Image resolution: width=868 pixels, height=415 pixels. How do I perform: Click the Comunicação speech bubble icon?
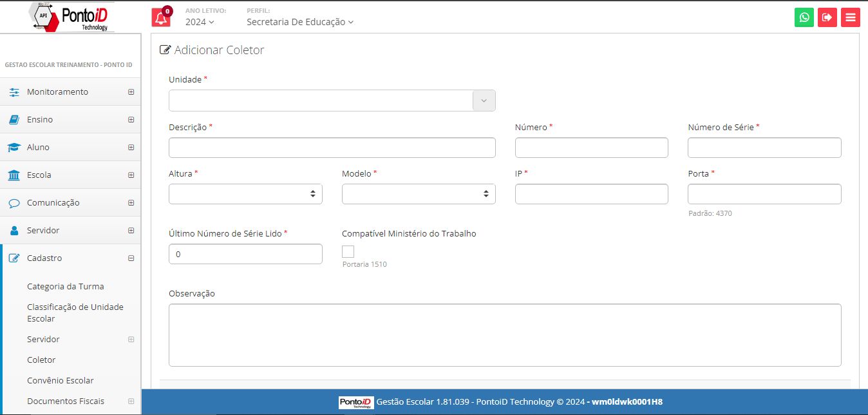14,203
